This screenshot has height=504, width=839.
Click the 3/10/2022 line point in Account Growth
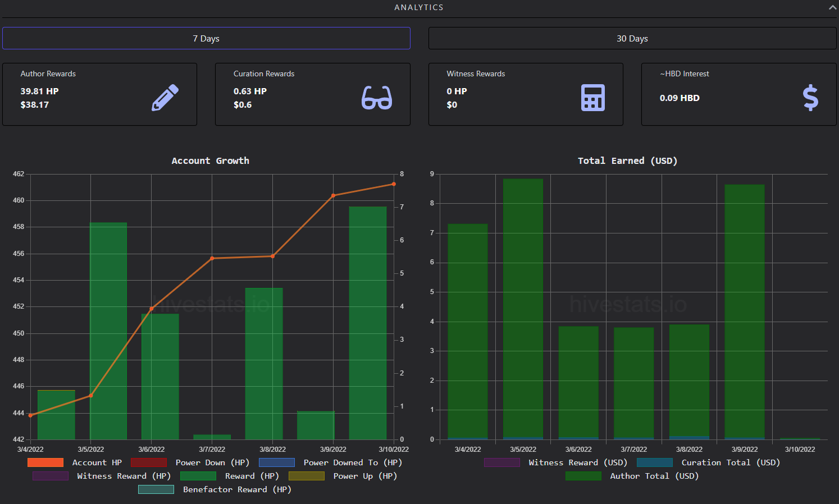tap(394, 184)
